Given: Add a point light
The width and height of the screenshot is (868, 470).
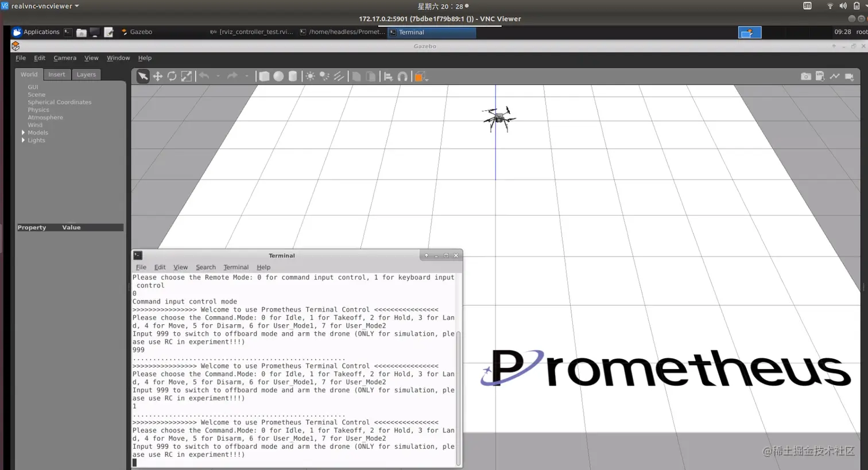Looking at the screenshot, I should point(311,76).
